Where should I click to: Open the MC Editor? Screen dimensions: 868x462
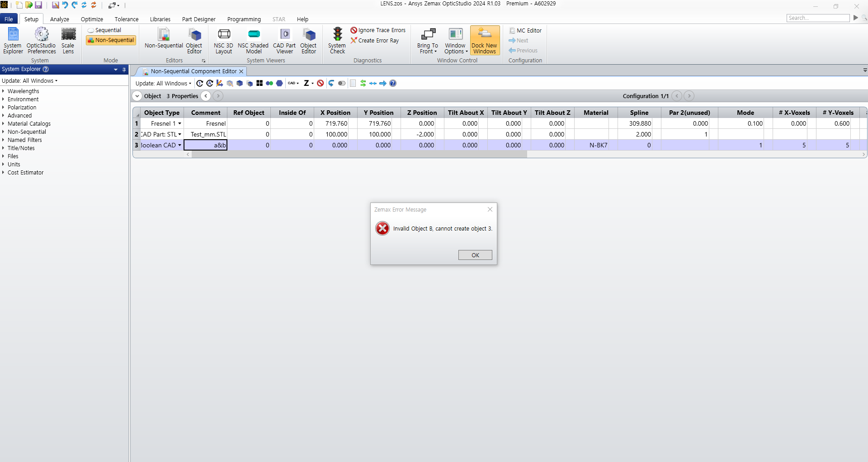click(525, 30)
